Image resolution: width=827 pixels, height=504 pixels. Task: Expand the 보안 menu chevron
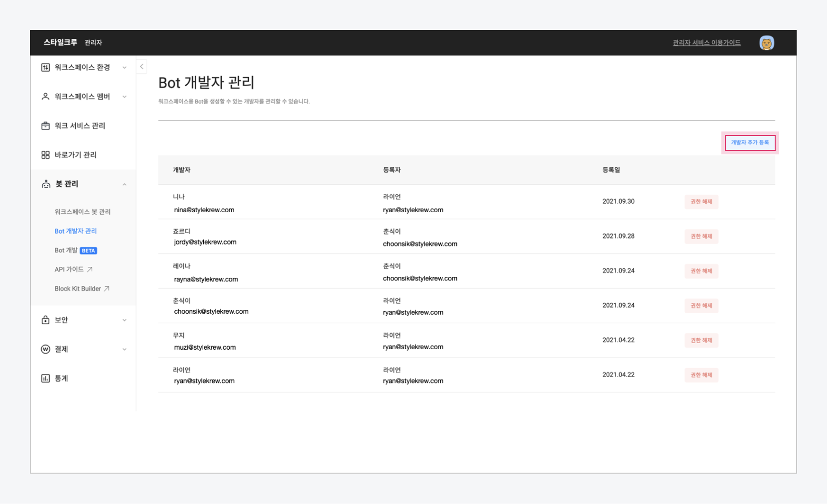pos(125,320)
